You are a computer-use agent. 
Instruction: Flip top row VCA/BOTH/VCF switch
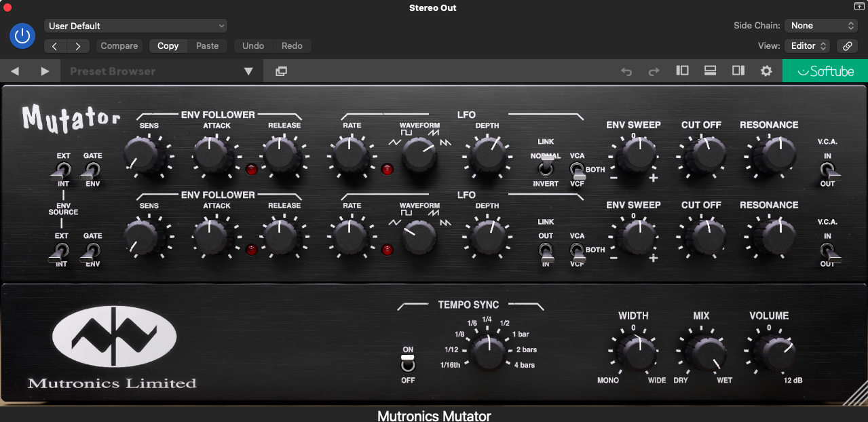pyautogui.click(x=576, y=170)
